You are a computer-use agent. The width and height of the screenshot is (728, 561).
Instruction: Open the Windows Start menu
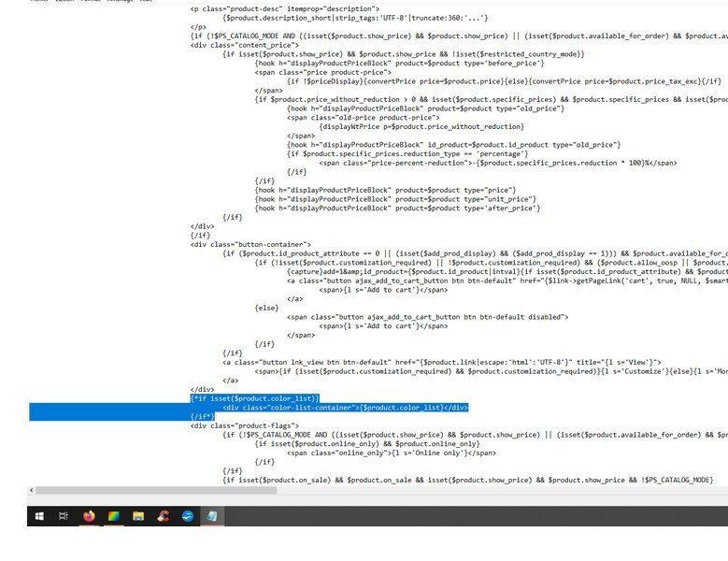39,516
